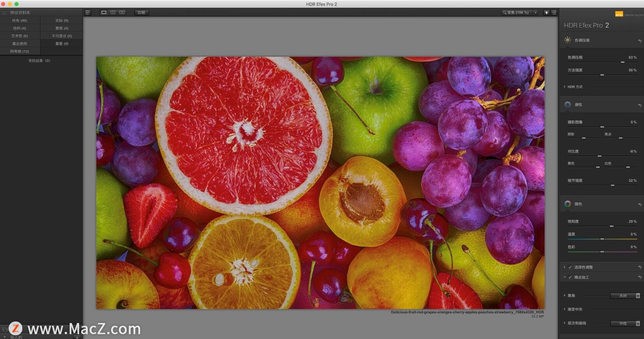Click the 细节强度 32% slider
The height and width of the screenshot is (339, 644).
(x=612, y=185)
